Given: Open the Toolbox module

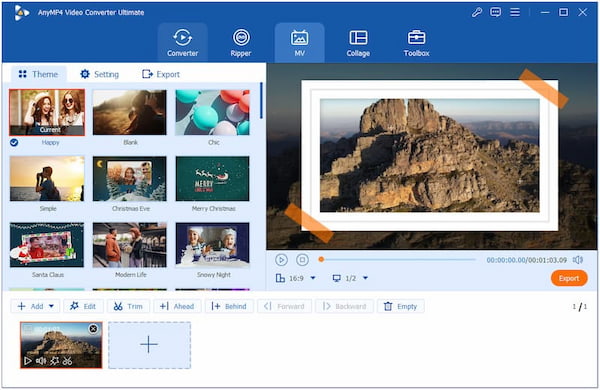Looking at the screenshot, I should coord(416,42).
